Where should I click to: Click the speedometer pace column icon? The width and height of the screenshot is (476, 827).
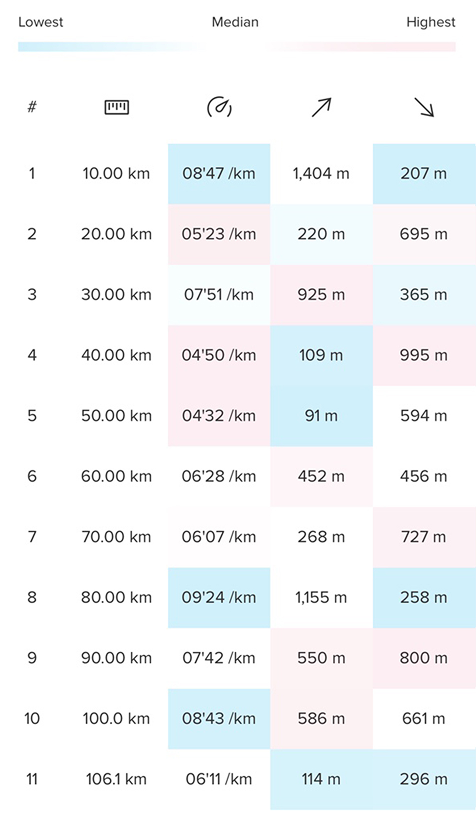(x=219, y=107)
